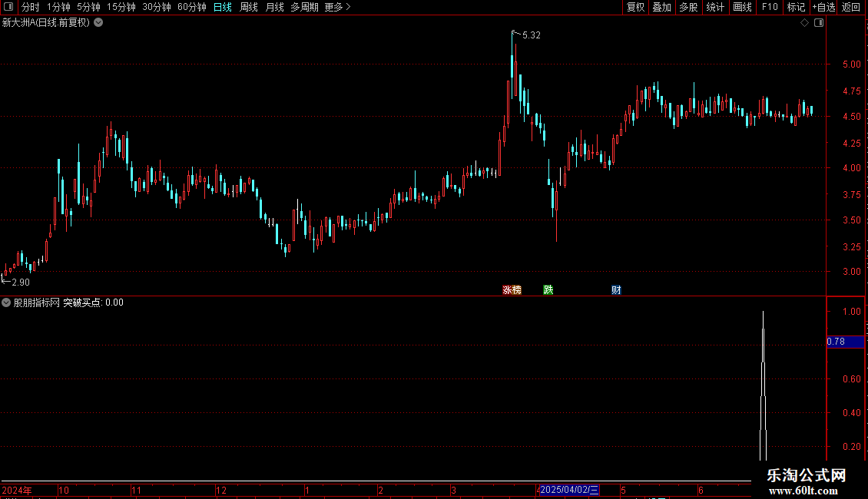Image resolution: width=868 pixels, height=499 pixels.
Task: Click the 2024年 label on time axis
Action: coord(17,490)
